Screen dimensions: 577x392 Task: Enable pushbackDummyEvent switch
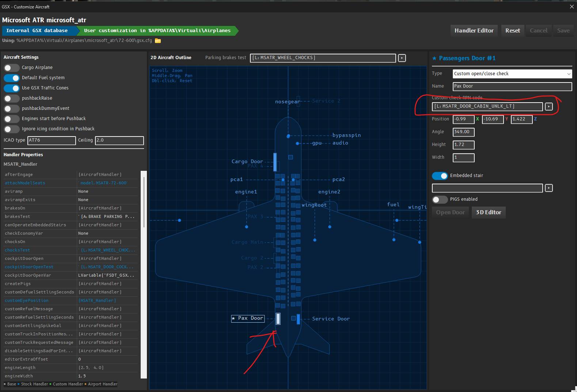[x=12, y=108]
